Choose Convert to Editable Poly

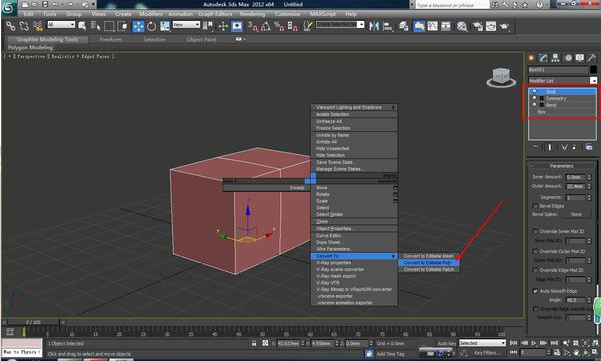[x=429, y=263]
